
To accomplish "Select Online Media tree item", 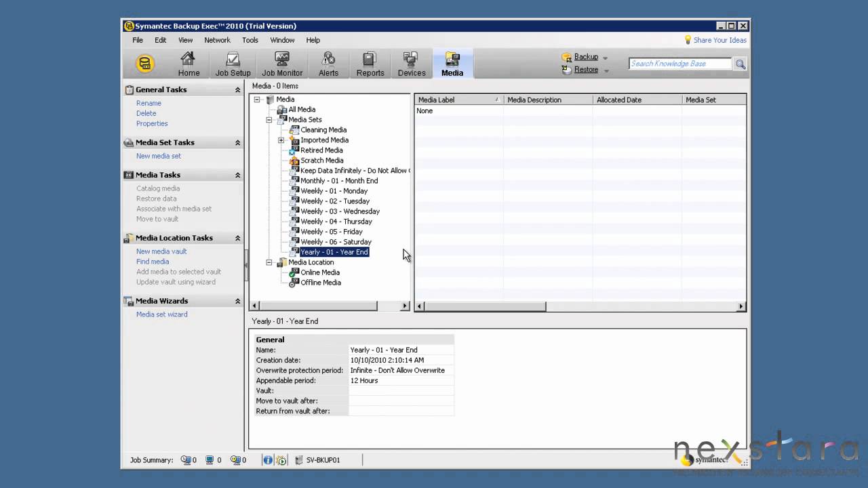I will point(320,272).
